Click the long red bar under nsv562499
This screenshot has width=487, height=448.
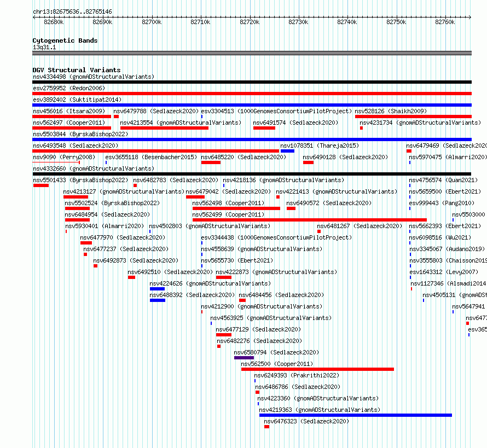pyautogui.click(x=309, y=220)
